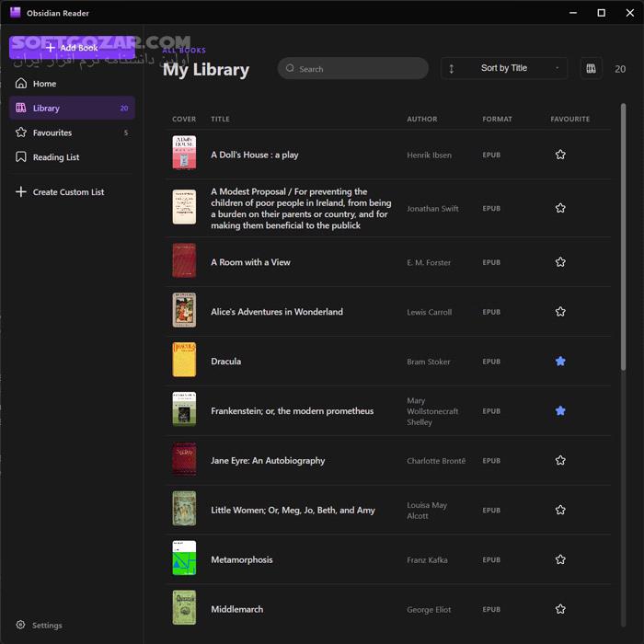This screenshot has width=644, height=644.
Task: Open the Dracula cover thumbnail
Action: click(184, 360)
